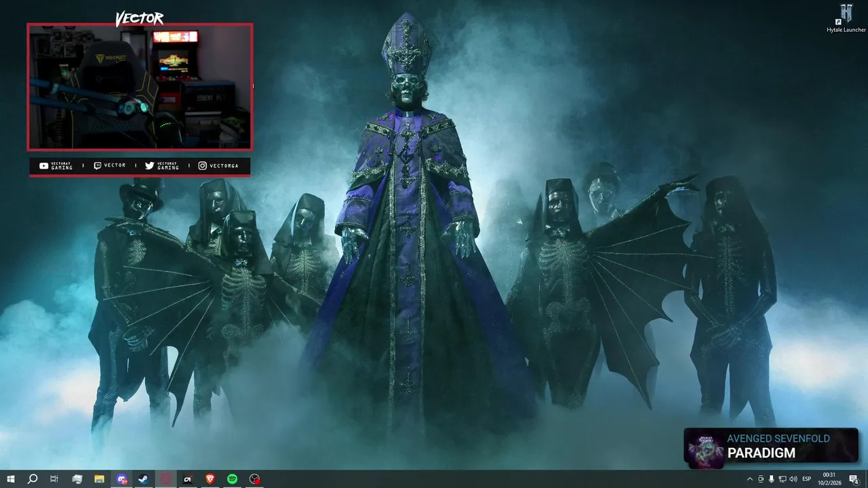Open File Explorer folder icon
This screenshot has width=868, height=488.
coord(99,479)
